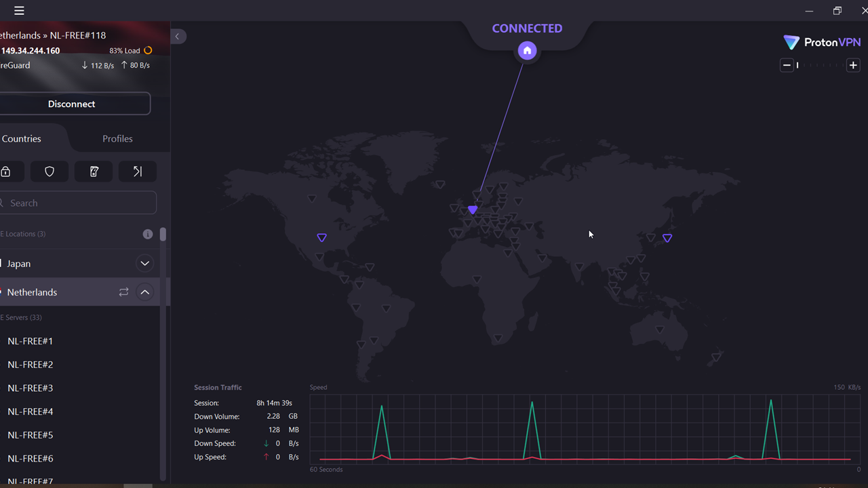Select the Countries tab
This screenshot has height=488, width=868.
click(22, 138)
